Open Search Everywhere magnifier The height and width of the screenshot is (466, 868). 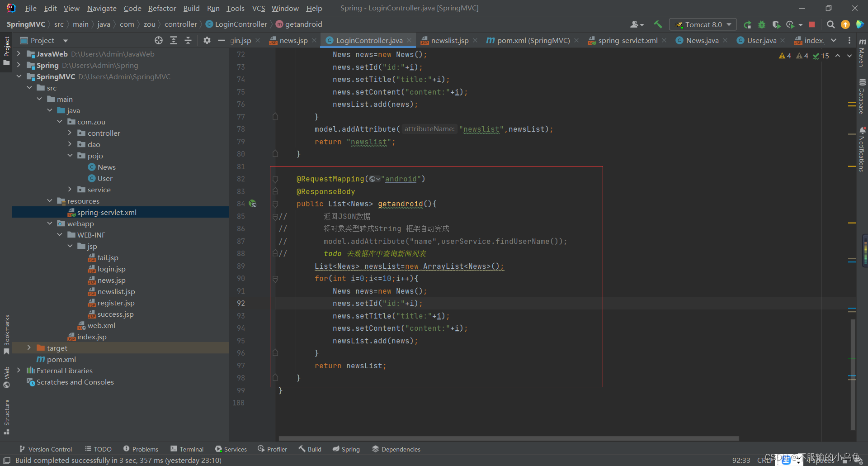point(830,24)
